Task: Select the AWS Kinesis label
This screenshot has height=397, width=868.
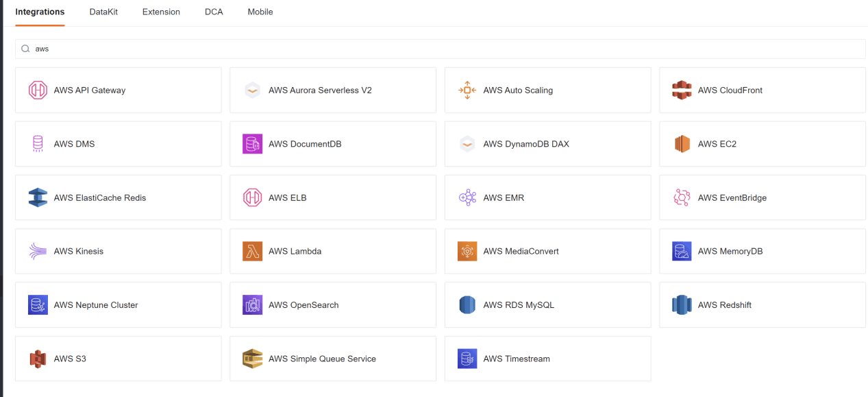Action: coord(79,251)
